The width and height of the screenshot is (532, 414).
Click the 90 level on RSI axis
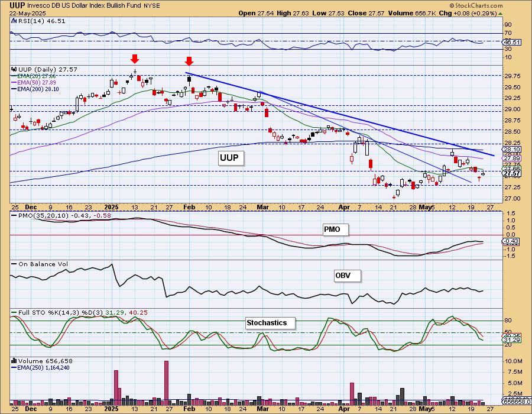pos(508,25)
